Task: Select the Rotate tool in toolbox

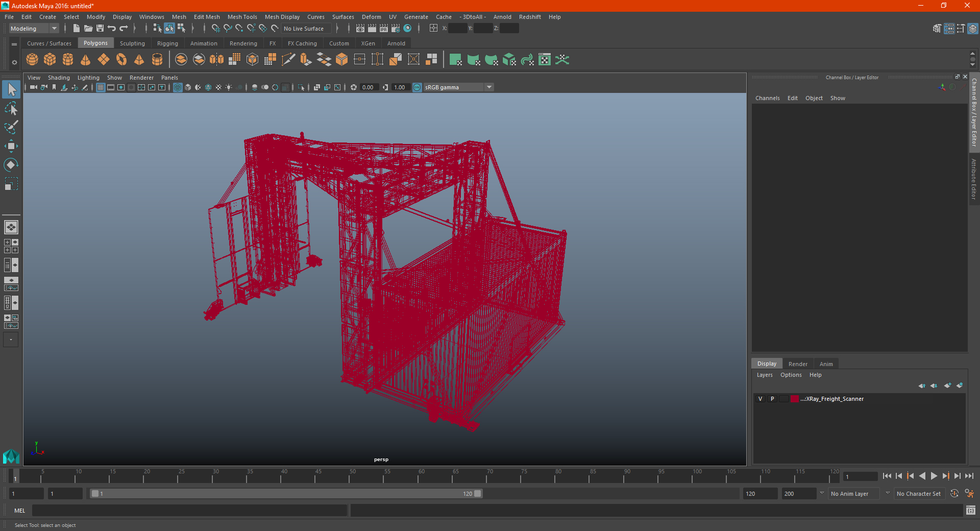Action: 11,164
